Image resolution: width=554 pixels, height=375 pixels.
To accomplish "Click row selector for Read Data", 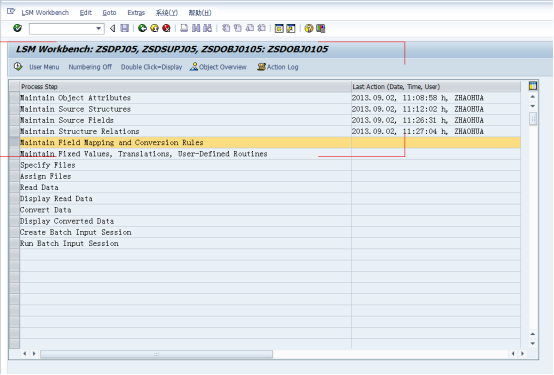I will tap(14, 187).
